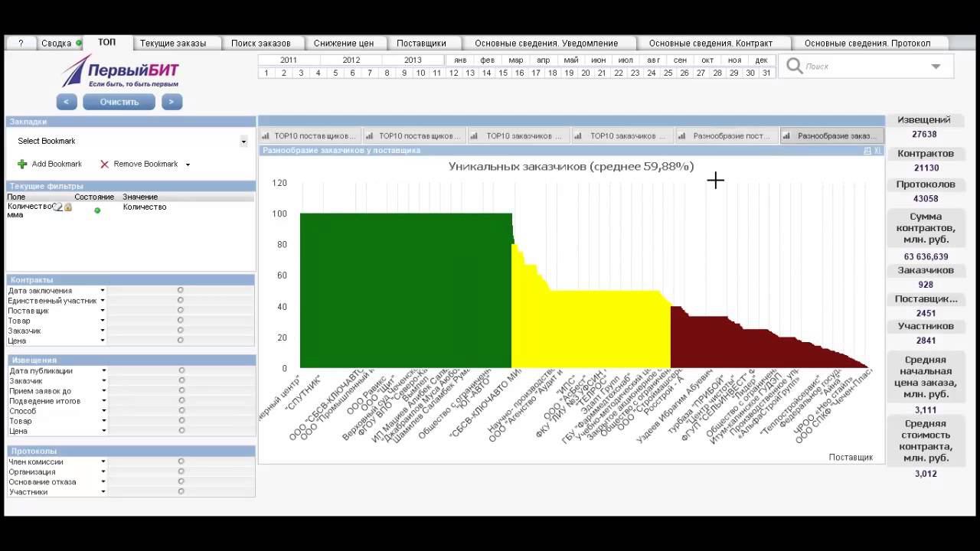The image size is (980, 551).
Task: Expand Дата публикации dropdown arrow
Action: point(104,371)
